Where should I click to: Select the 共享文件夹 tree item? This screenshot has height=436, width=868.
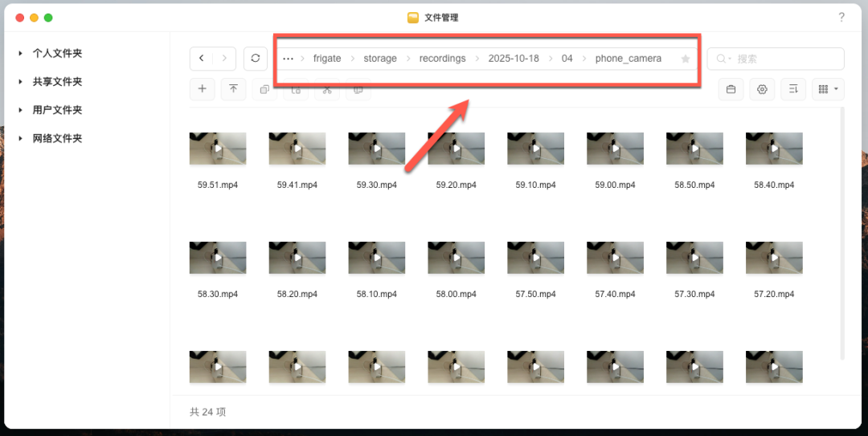point(57,81)
